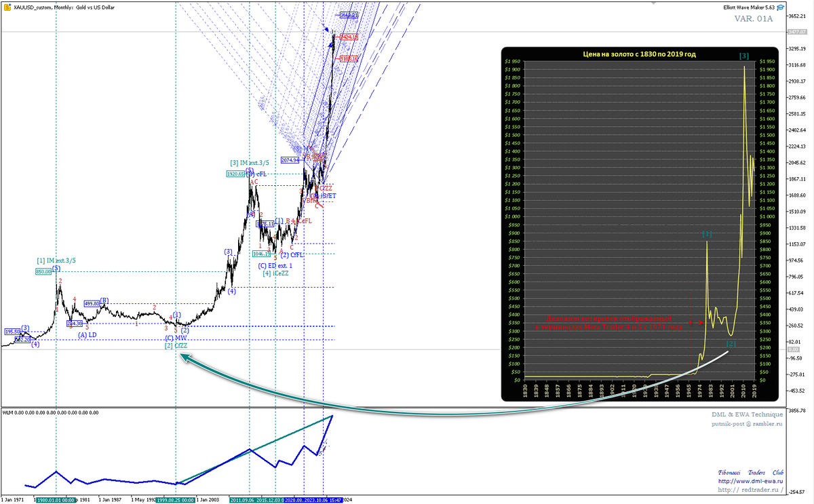This screenshot has height=504, width=814.
Task: Click the 'Fibonacci Traders Club' text
Action: coord(750,473)
